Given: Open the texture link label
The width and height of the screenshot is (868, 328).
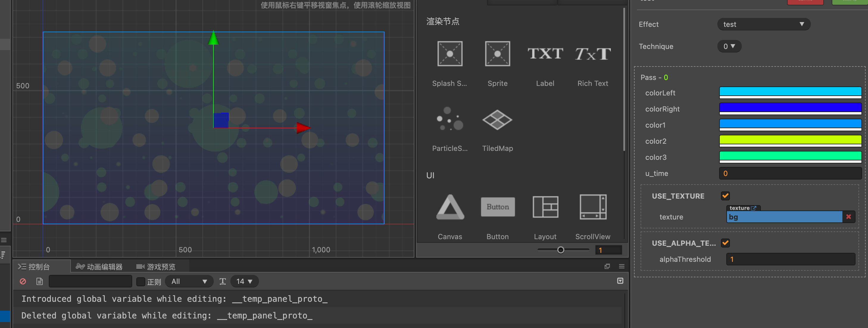Looking at the screenshot, I should [x=742, y=208].
